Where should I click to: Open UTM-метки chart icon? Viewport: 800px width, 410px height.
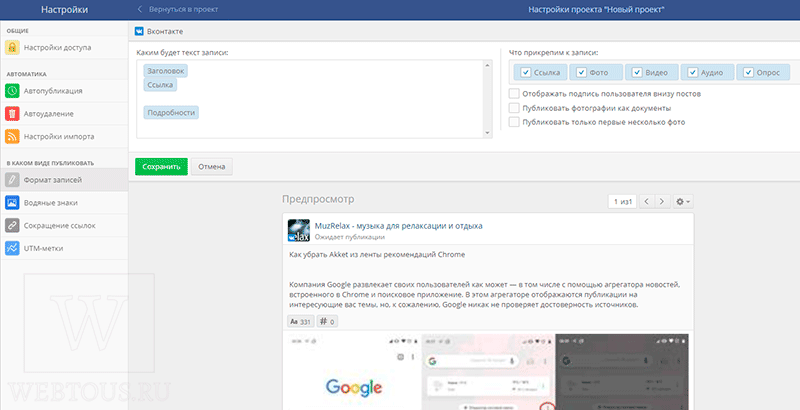(12, 248)
